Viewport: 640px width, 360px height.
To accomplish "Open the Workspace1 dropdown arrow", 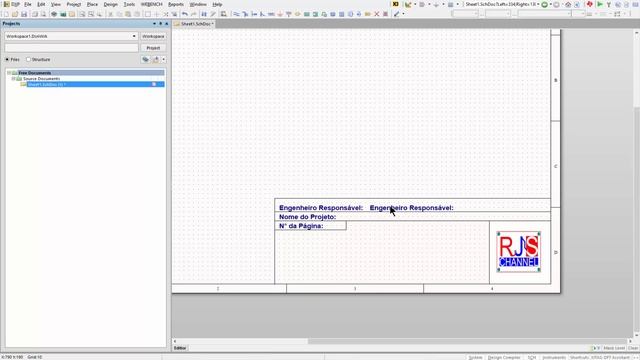I will pyautogui.click(x=134, y=36).
